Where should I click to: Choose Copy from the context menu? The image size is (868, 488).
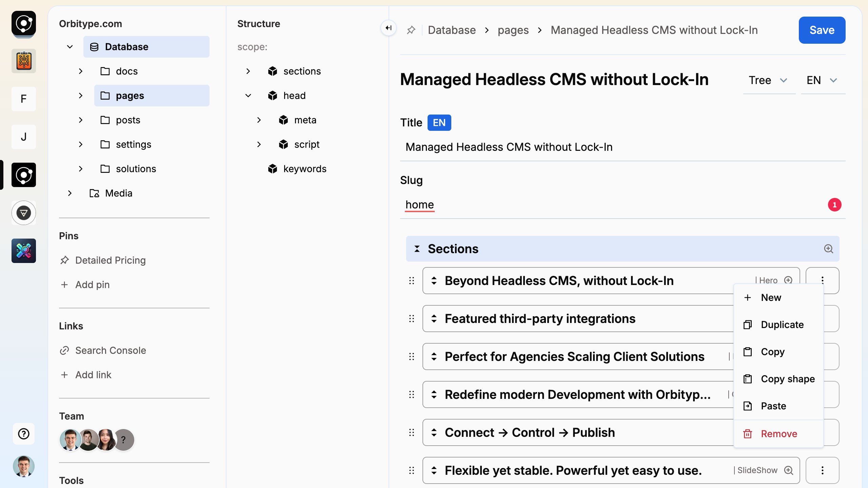pyautogui.click(x=778, y=352)
